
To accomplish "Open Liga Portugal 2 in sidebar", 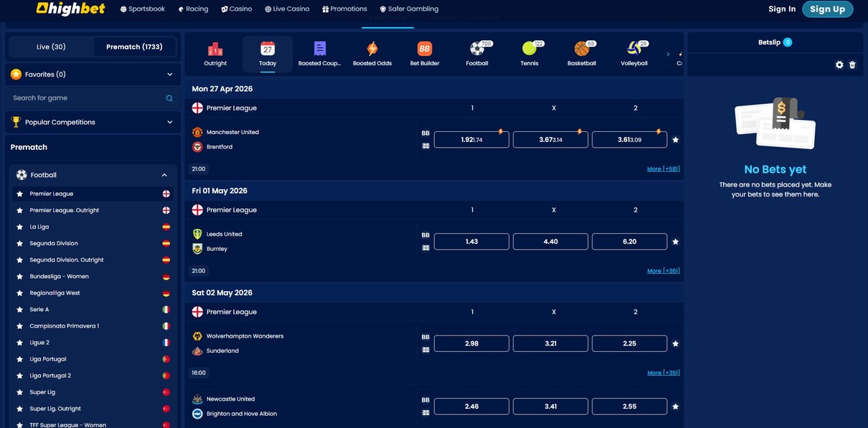I will click(93, 376).
